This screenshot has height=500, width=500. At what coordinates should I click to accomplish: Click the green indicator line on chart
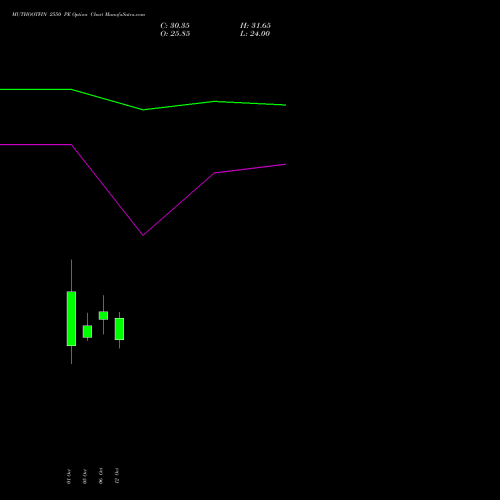pos(143,109)
